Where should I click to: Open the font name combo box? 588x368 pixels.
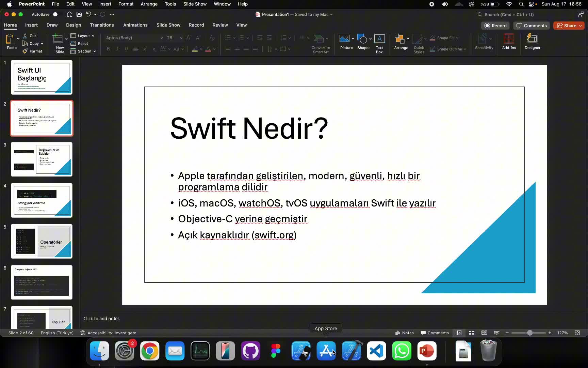(134, 38)
